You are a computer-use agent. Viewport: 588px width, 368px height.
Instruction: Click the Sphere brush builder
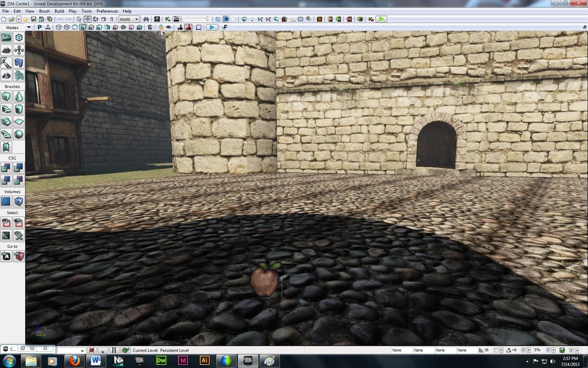[x=19, y=135]
